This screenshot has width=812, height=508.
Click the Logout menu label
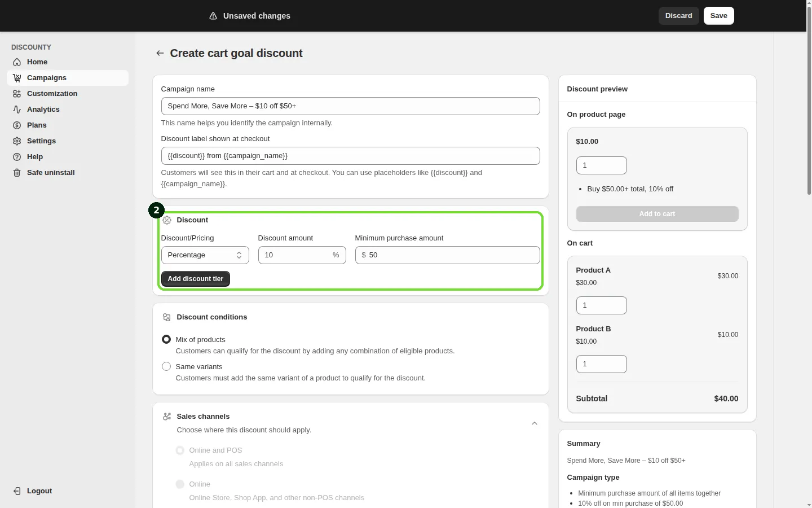(x=39, y=491)
